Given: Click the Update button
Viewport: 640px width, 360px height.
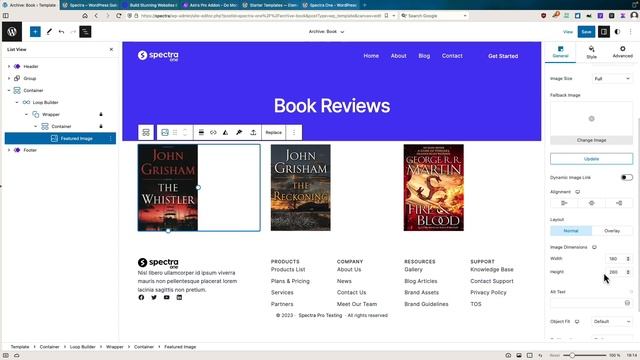Looking at the screenshot, I should coord(591,159).
